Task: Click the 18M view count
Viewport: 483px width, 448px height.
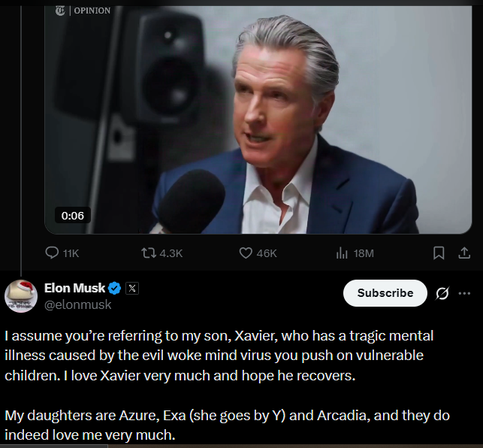Action: [x=364, y=253]
